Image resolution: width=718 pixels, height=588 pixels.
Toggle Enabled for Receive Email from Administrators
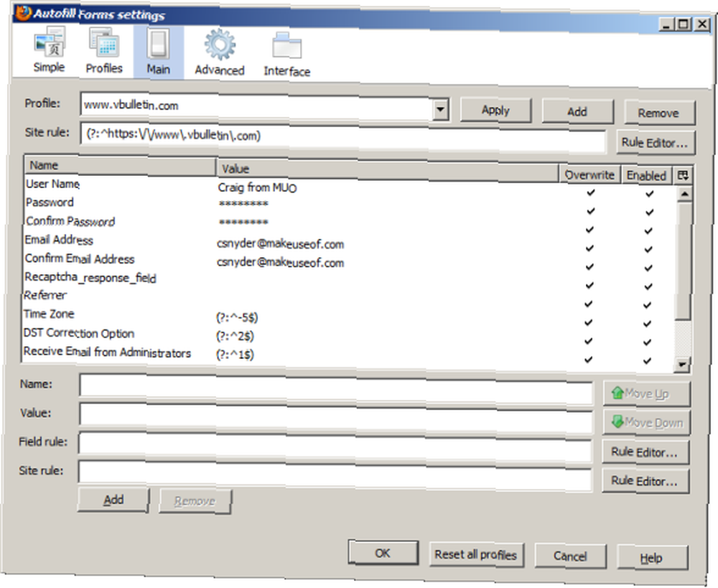(x=647, y=360)
